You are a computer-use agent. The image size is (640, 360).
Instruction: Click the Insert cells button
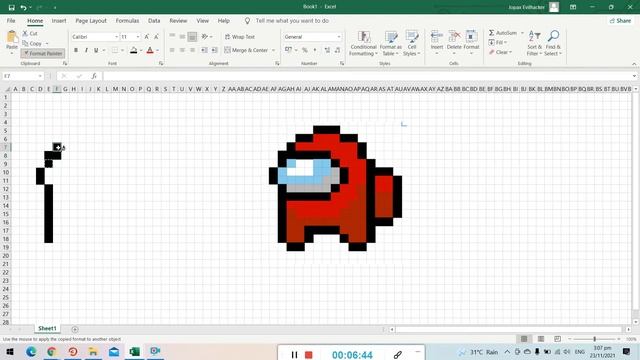coord(436,42)
